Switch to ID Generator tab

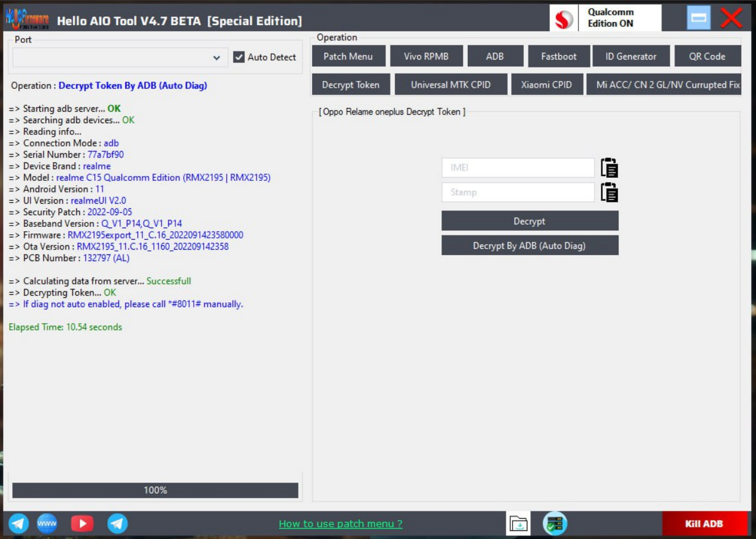(x=631, y=56)
